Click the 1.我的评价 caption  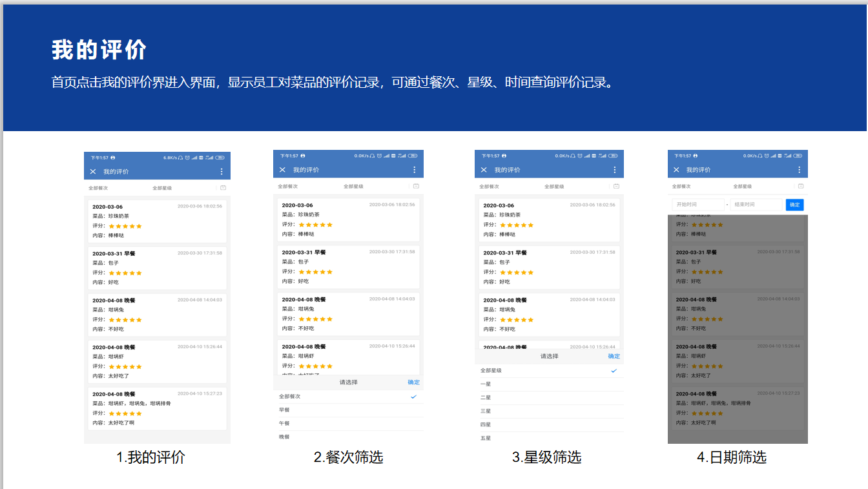coord(150,457)
